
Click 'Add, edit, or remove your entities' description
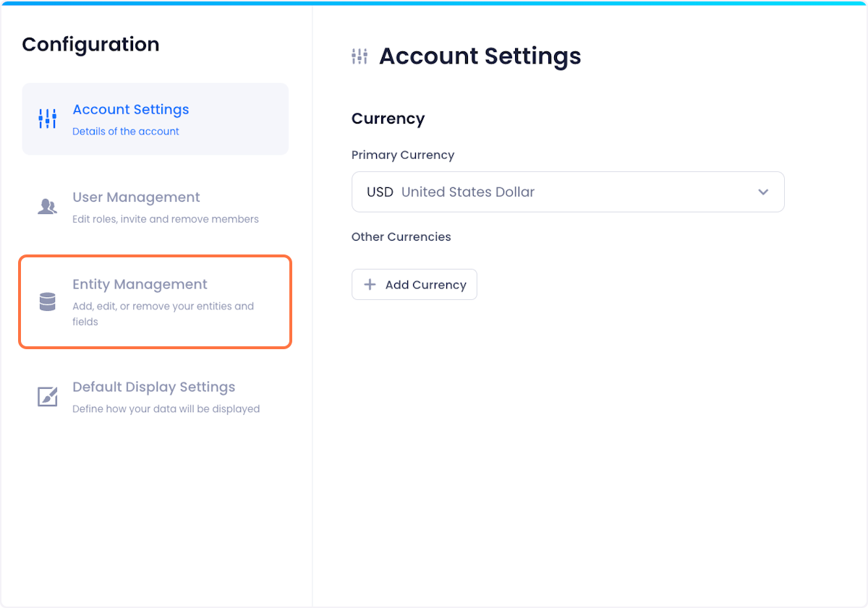coord(163,314)
